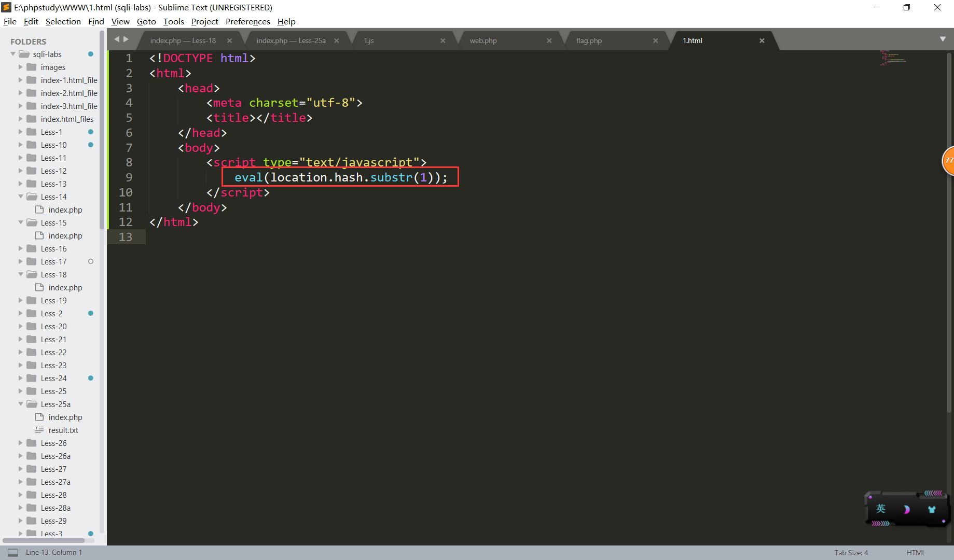Click the moon icon in IME toolbar
The image size is (954, 560).
(x=906, y=510)
